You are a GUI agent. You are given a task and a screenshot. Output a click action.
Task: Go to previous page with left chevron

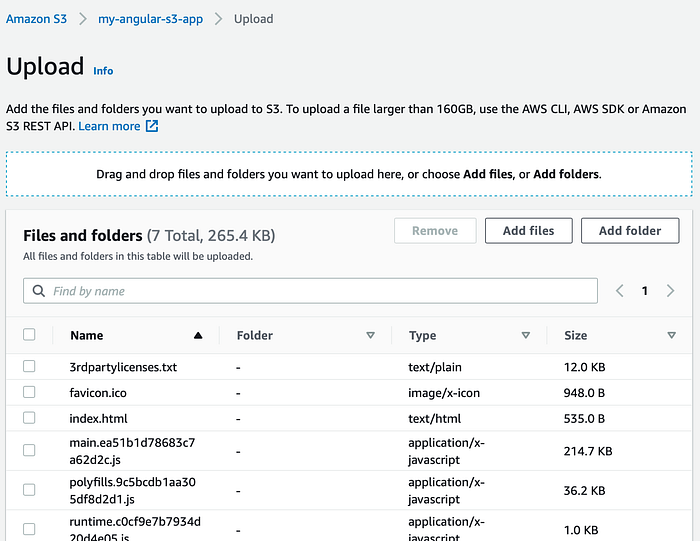tap(620, 291)
